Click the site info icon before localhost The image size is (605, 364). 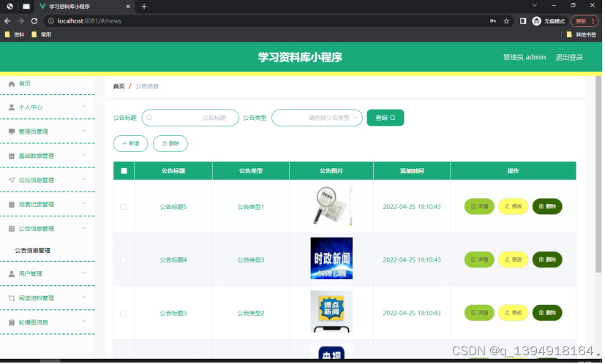coord(50,21)
